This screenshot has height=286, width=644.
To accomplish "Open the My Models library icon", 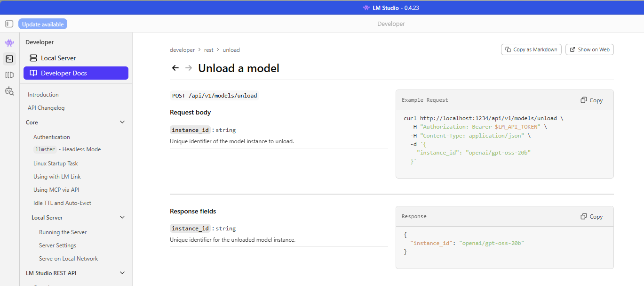I will coord(9,75).
